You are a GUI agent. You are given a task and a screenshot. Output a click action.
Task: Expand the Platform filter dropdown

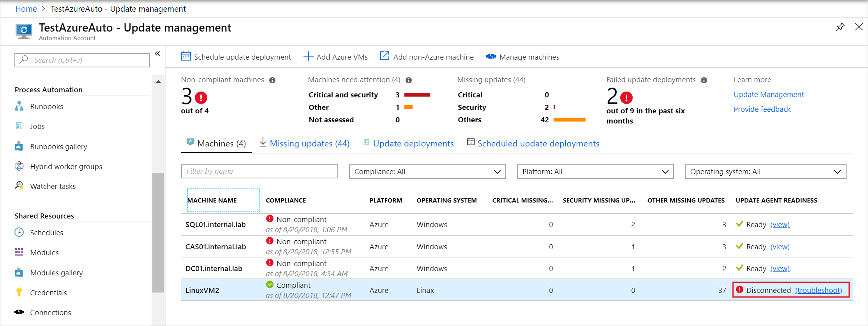click(595, 172)
